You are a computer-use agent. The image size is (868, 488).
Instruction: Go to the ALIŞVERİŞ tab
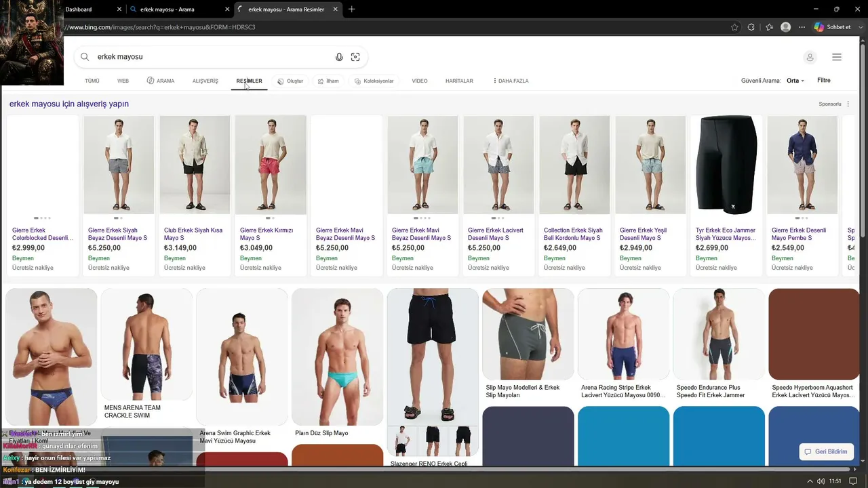tap(205, 81)
